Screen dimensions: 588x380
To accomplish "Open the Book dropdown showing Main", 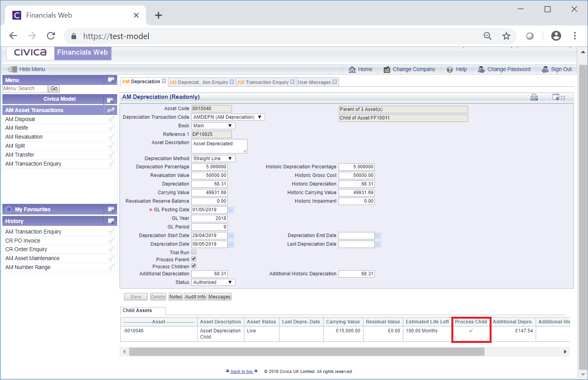I will click(x=213, y=126).
